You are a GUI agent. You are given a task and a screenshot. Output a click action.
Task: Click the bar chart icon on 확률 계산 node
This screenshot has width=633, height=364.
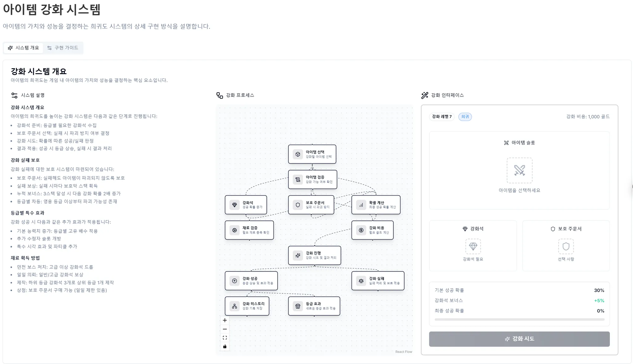coord(361,205)
